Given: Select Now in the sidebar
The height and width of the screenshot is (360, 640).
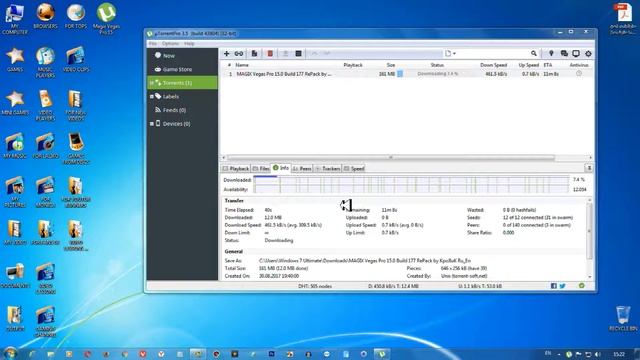Looking at the screenshot, I should pos(182,56).
